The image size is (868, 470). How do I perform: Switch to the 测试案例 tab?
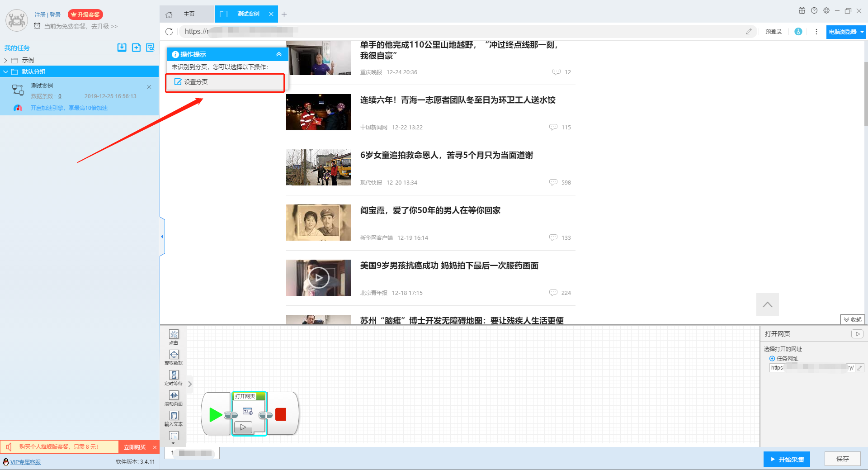(248, 14)
